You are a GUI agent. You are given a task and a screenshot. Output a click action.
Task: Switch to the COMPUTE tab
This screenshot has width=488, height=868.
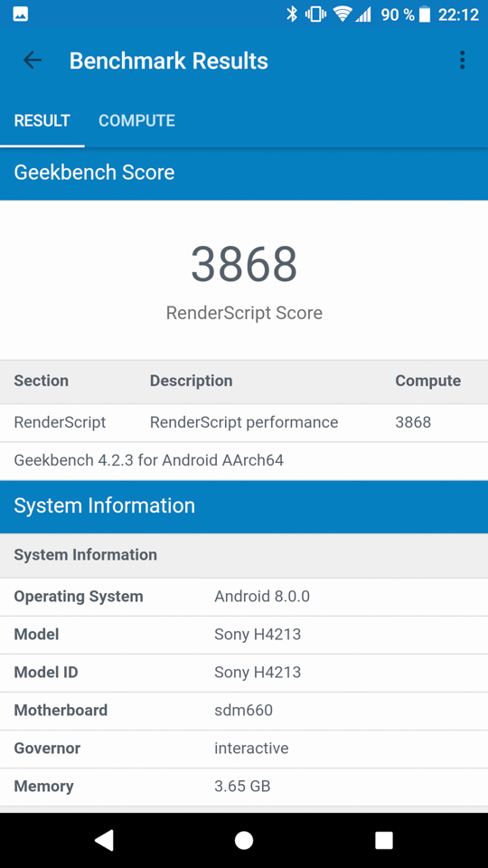point(136,120)
